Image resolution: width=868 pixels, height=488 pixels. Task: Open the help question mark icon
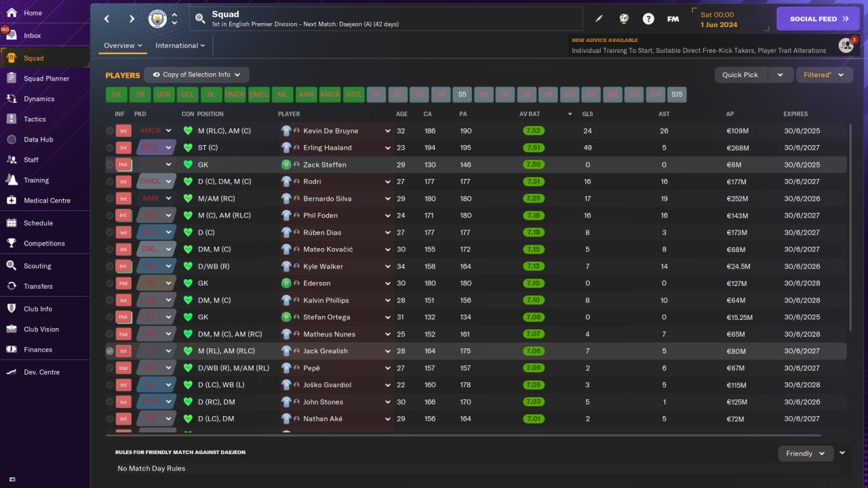click(648, 19)
